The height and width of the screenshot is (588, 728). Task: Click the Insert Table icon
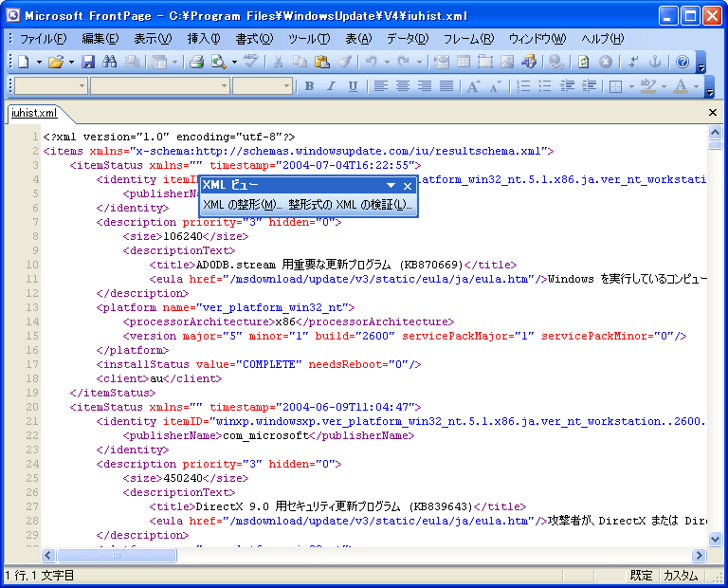(464, 62)
